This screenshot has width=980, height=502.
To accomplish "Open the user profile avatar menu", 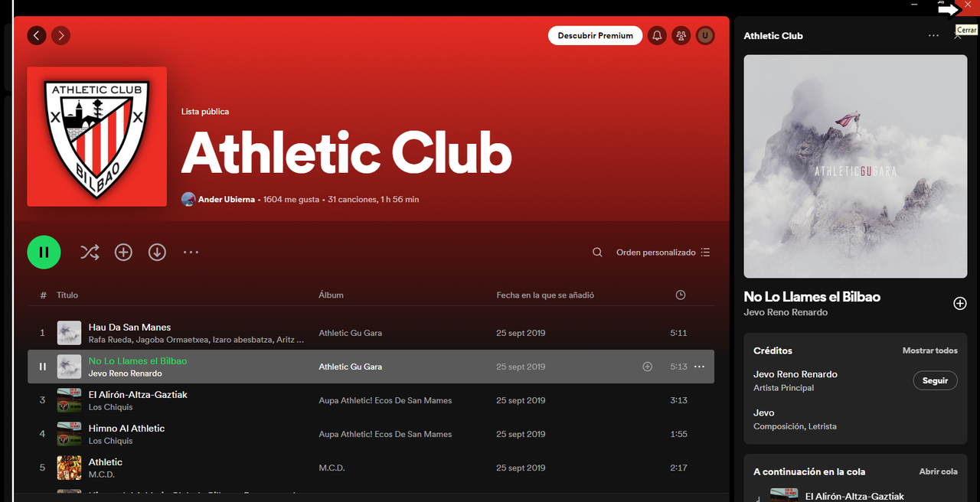I will pyautogui.click(x=705, y=35).
